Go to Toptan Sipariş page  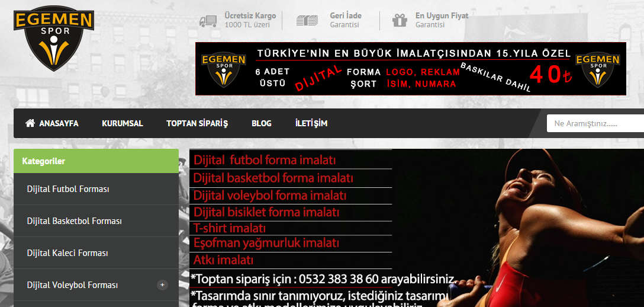coord(197,123)
